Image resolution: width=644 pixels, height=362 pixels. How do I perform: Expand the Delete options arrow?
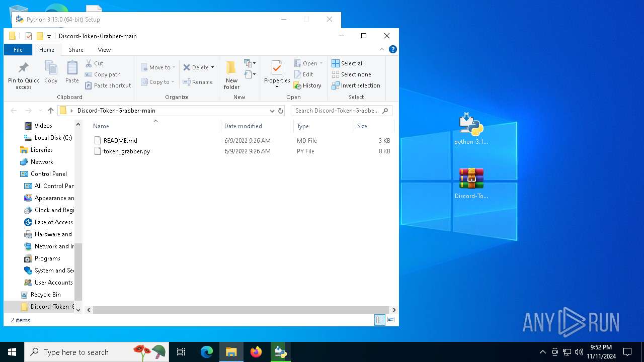(x=212, y=67)
